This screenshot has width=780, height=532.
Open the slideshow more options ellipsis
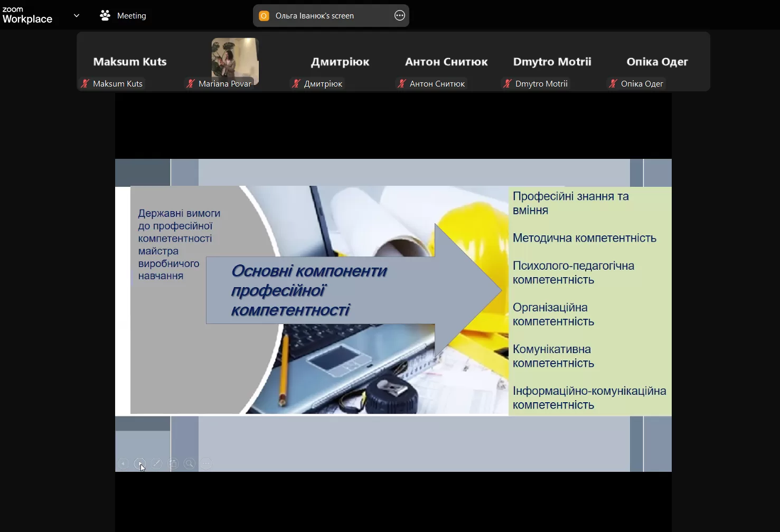click(206, 464)
